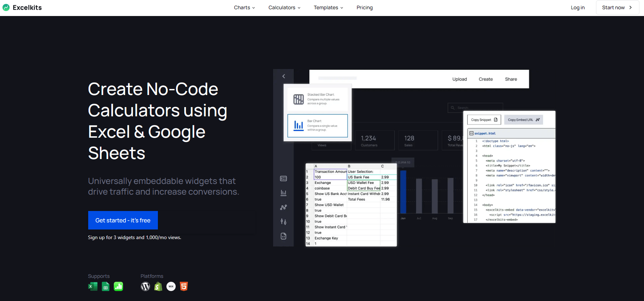Open the Charts dropdown menu

pyautogui.click(x=244, y=7)
